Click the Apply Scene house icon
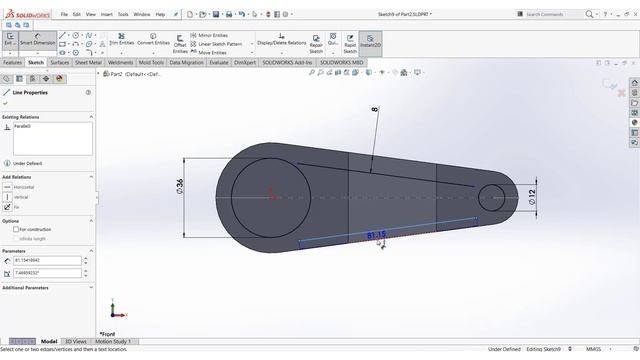640x360 pixels. (x=404, y=73)
